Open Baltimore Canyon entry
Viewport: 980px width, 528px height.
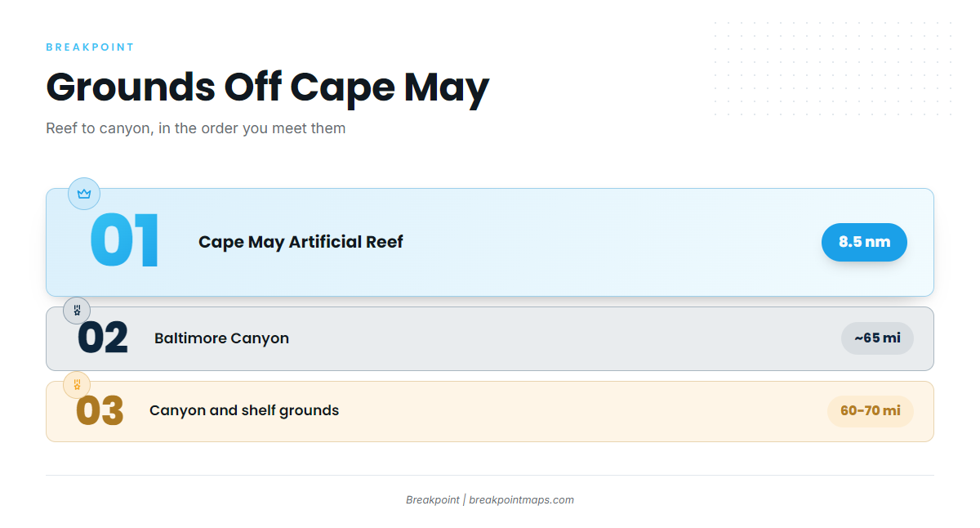(x=221, y=338)
